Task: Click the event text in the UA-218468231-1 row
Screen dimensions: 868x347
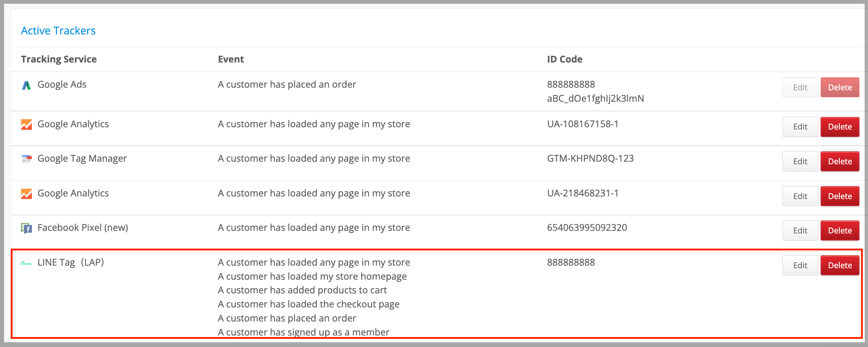Action: [314, 193]
